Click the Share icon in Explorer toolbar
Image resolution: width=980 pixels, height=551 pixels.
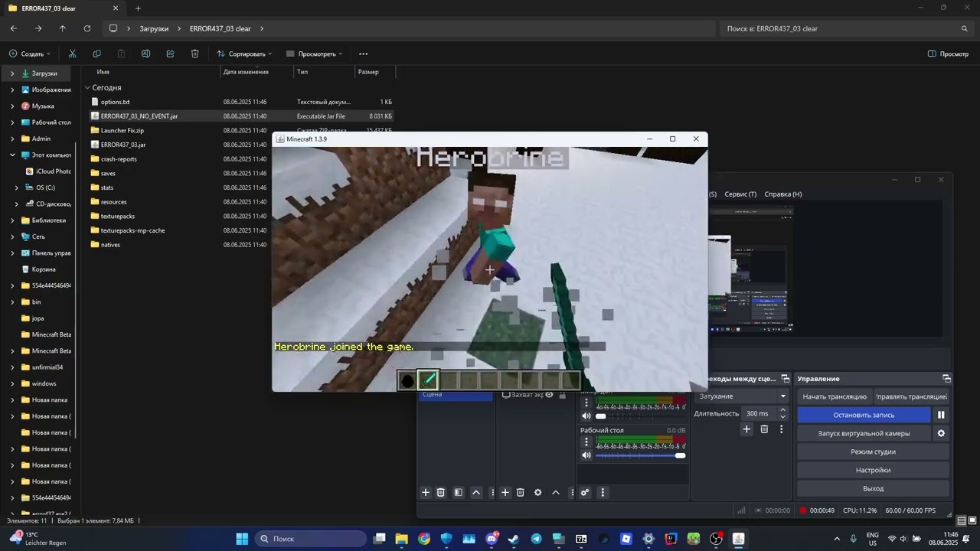pyautogui.click(x=170, y=54)
